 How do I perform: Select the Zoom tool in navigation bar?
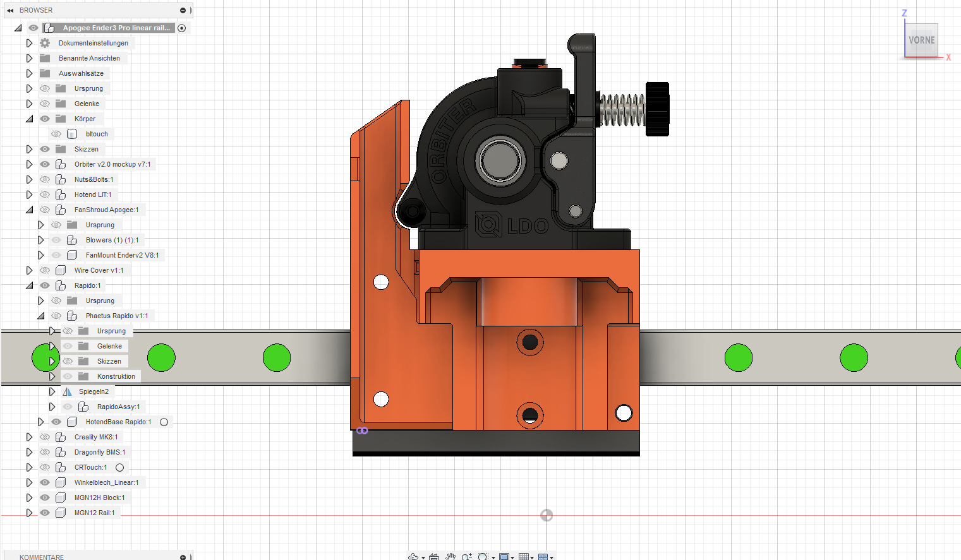point(466,557)
